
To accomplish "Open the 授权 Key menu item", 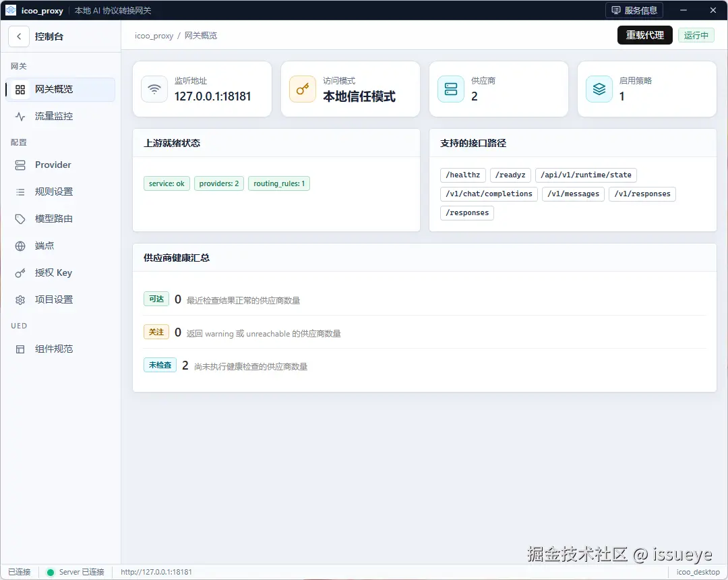I will click(x=61, y=273).
